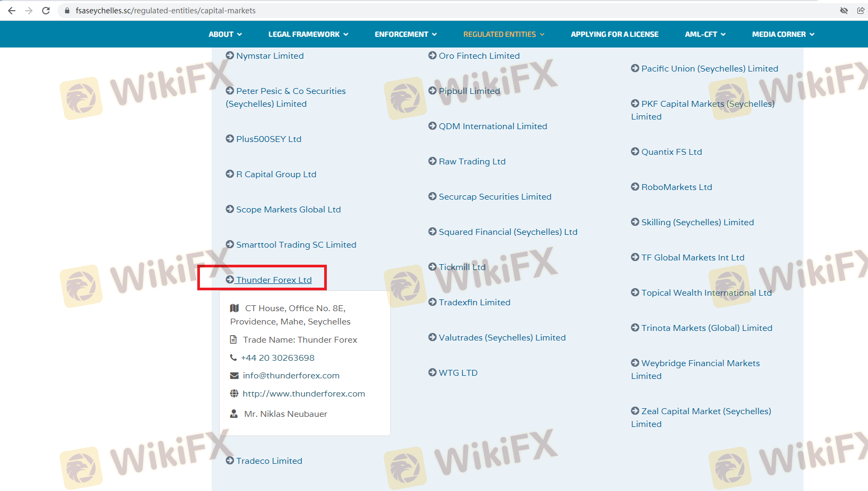
Task: Click the globe icon beside website URL
Action: (x=234, y=394)
